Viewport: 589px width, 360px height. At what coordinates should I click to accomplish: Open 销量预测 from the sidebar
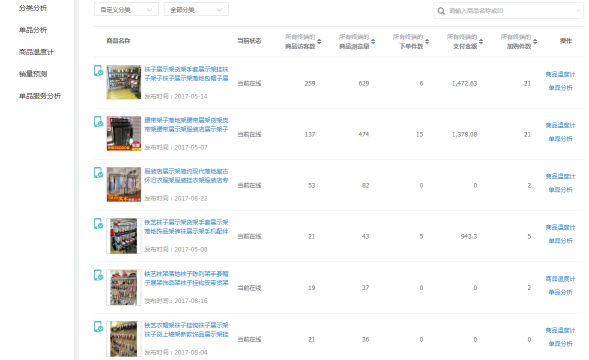[33, 74]
